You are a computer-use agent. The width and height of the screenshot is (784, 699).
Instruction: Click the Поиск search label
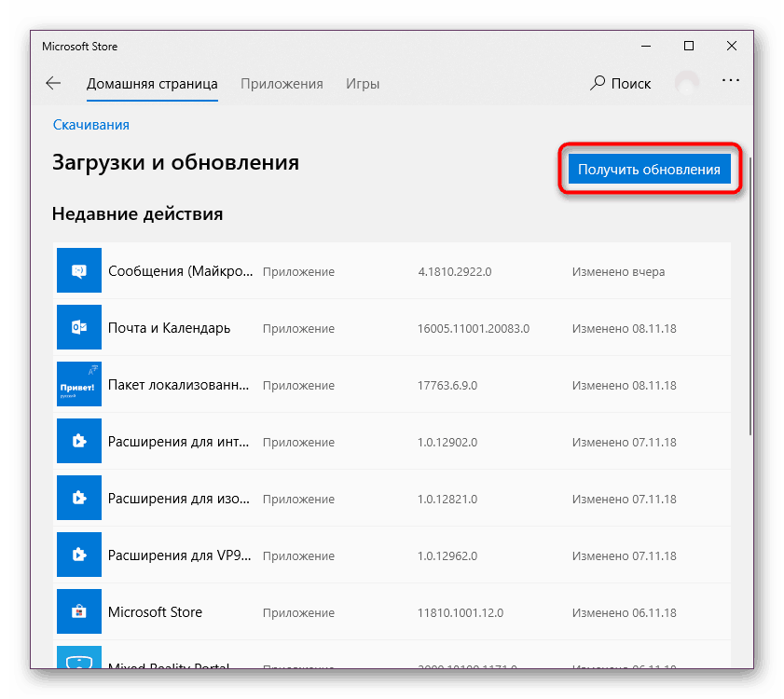[x=631, y=84]
